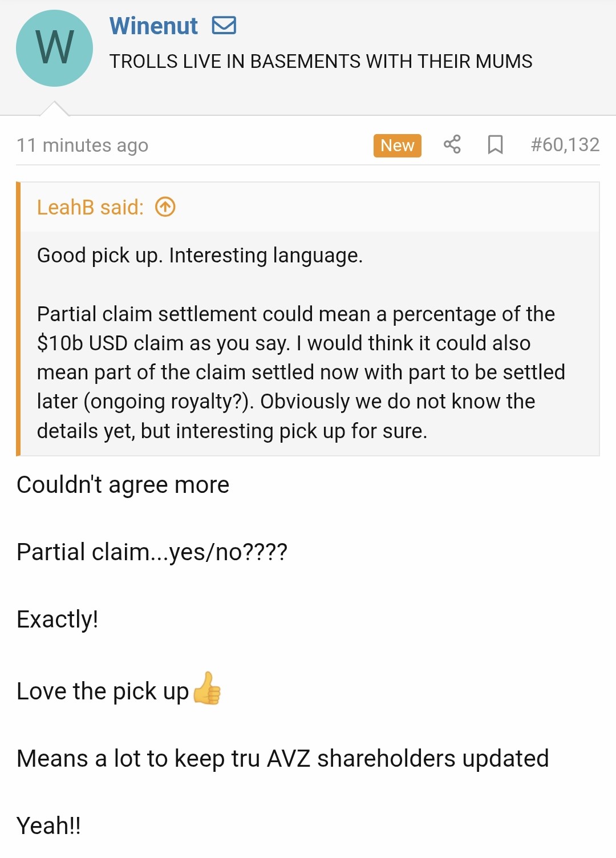This screenshot has width=616, height=858.
Task: Click the "Couldn't agree more" line
Action: click(123, 485)
